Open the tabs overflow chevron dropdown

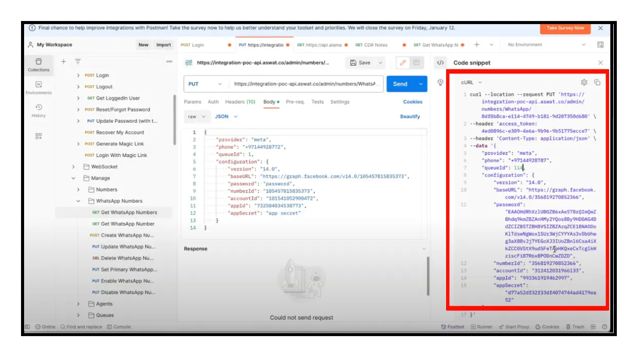tap(491, 45)
